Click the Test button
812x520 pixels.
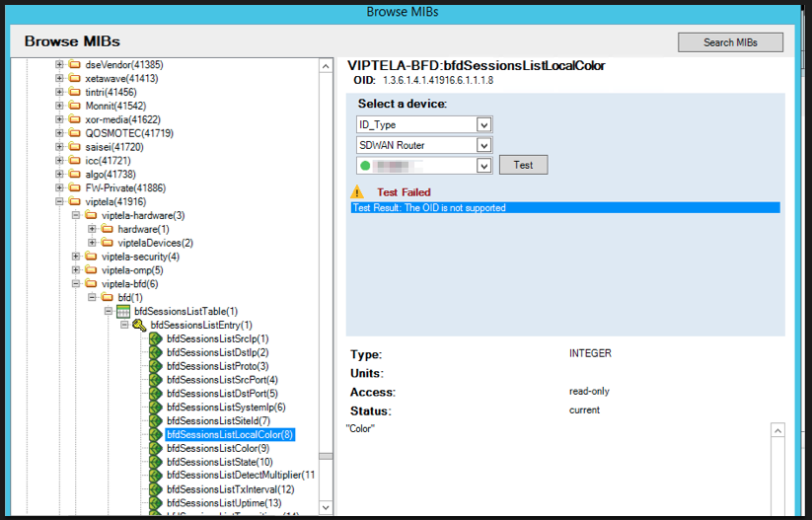pyautogui.click(x=523, y=165)
